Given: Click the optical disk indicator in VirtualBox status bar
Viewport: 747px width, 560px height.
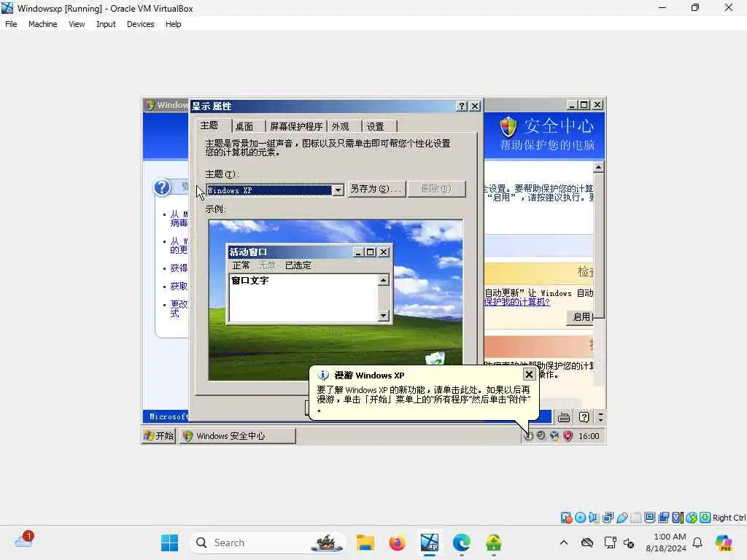Looking at the screenshot, I should [x=580, y=518].
